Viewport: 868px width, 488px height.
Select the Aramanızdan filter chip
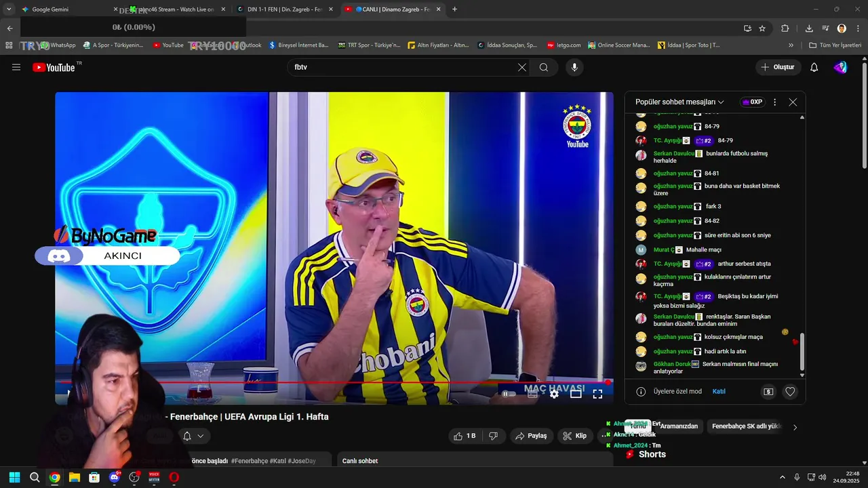(x=679, y=426)
